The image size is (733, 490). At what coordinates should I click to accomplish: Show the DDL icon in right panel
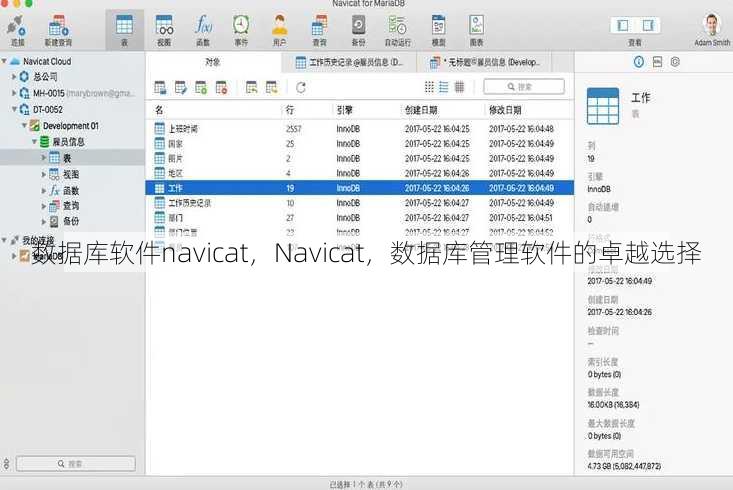point(657,62)
